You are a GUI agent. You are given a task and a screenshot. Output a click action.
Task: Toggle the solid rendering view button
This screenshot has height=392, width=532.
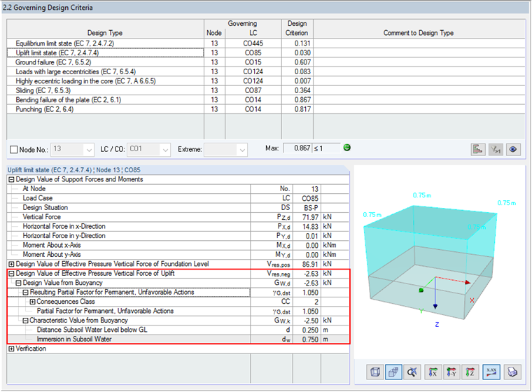tap(393, 372)
